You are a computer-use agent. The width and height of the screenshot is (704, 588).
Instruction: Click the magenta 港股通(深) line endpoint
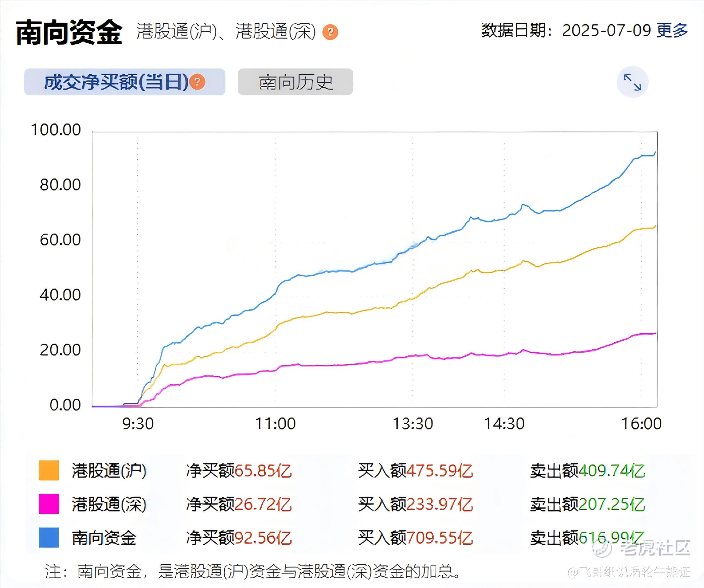click(x=655, y=333)
